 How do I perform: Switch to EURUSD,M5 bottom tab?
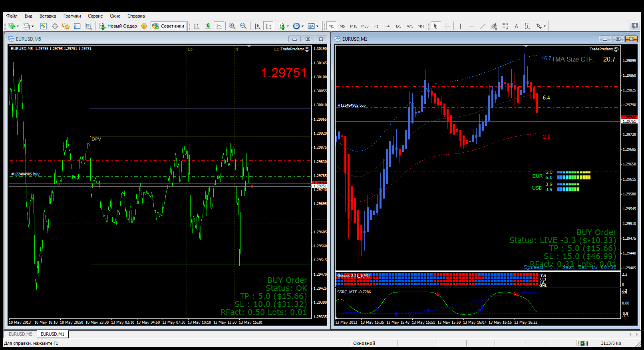click(x=20, y=334)
